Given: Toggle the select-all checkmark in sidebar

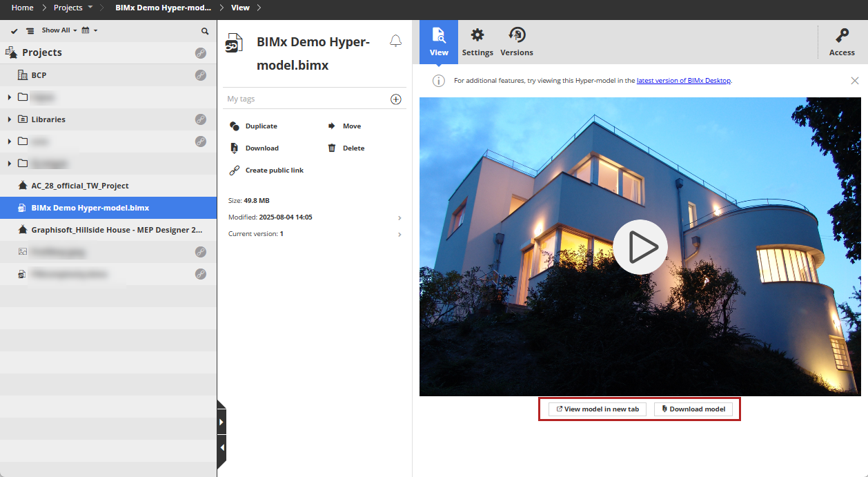Looking at the screenshot, I should coord(14,31).
